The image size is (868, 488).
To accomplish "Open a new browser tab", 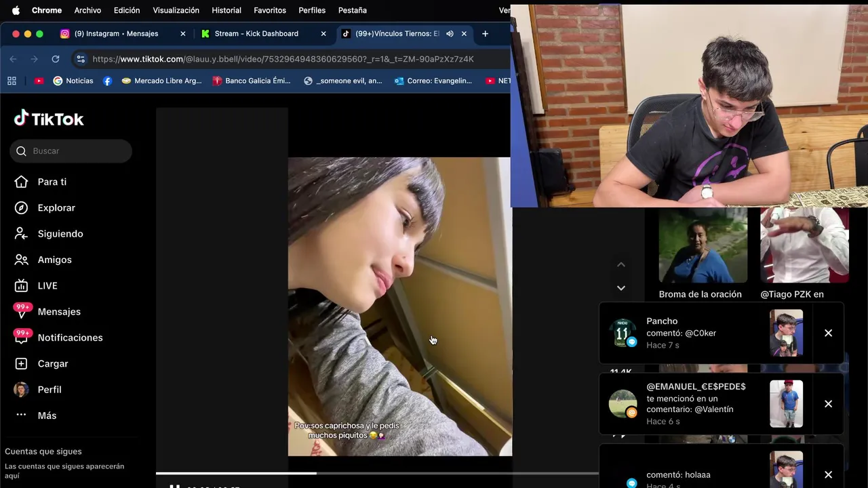I will [x=485, y=34].
